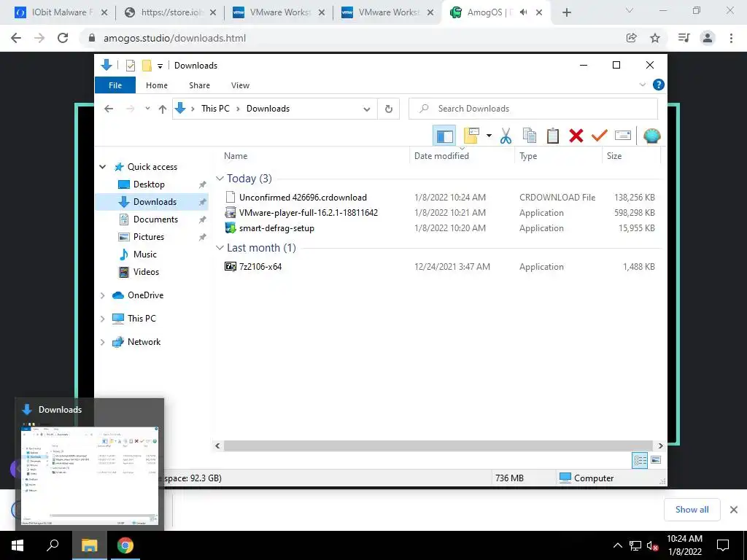Refresh the Downloads folder view

[x=389, y=109]
